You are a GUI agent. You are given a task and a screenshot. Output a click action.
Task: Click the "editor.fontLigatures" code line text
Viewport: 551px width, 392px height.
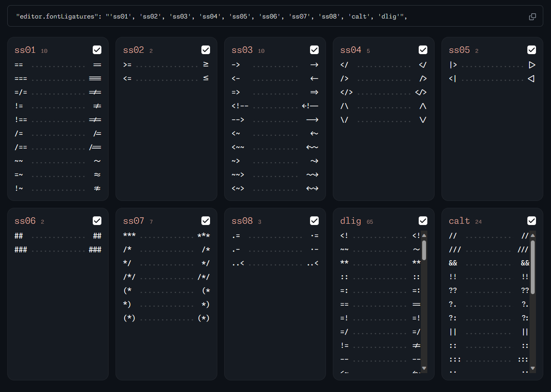tap(211, 17)
